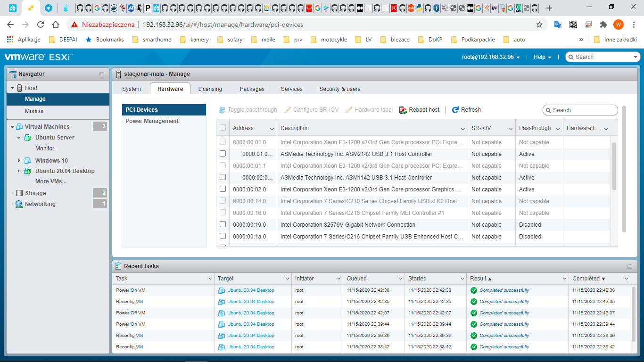Click the Virtual Machines icon in Navigator
This screenshot has height=362, width=644.
coord(19,127)
